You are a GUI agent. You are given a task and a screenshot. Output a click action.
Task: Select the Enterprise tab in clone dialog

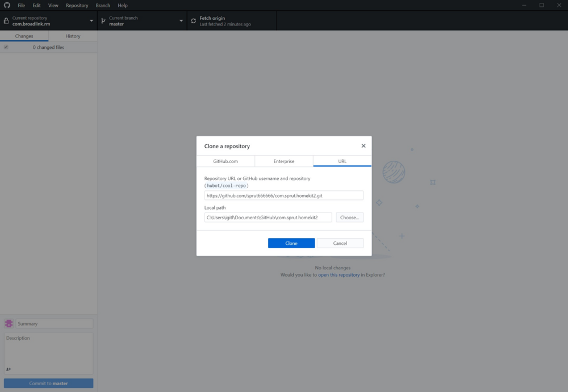(x=283, y=161)
